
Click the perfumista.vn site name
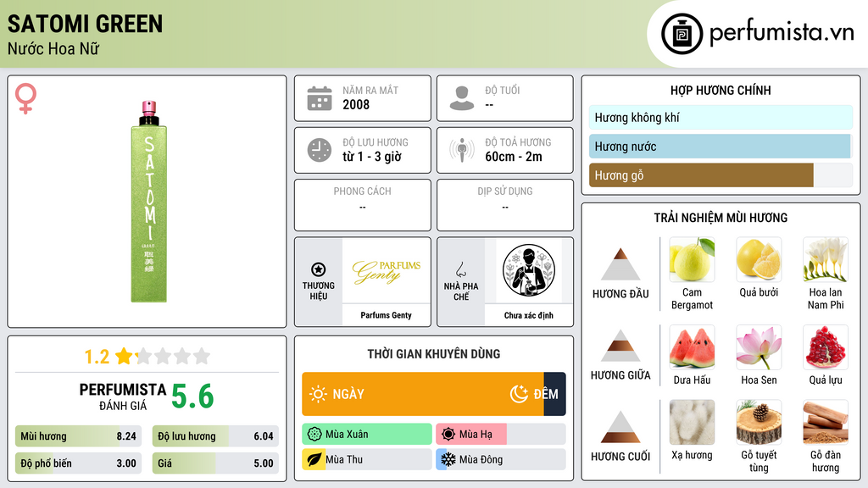782,32
